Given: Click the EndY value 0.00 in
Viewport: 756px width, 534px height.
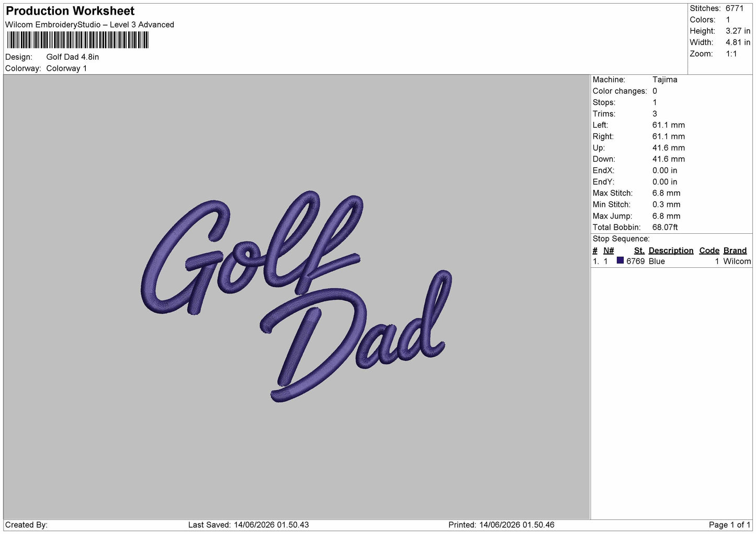Looking at the screenshot, I should (x=665, y=182).
